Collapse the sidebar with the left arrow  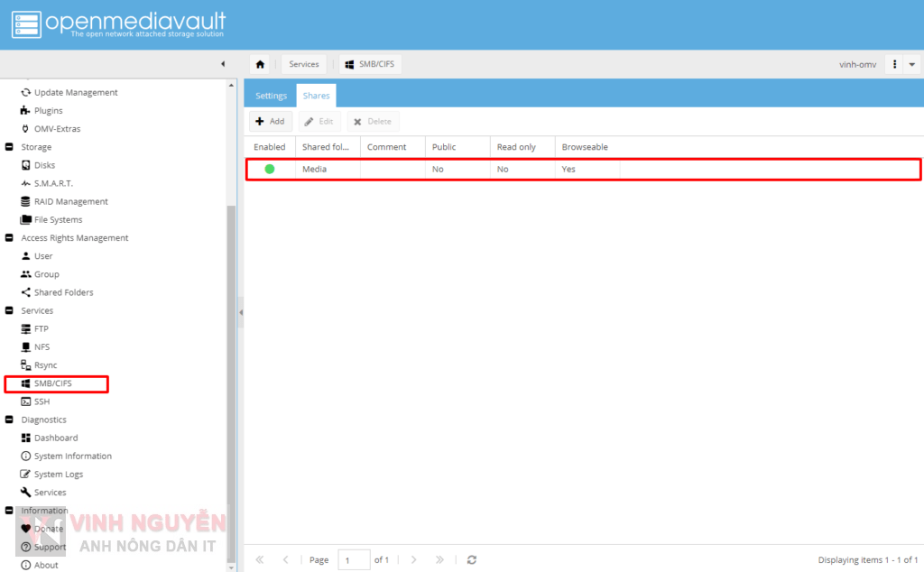click(x=223, y=63)
